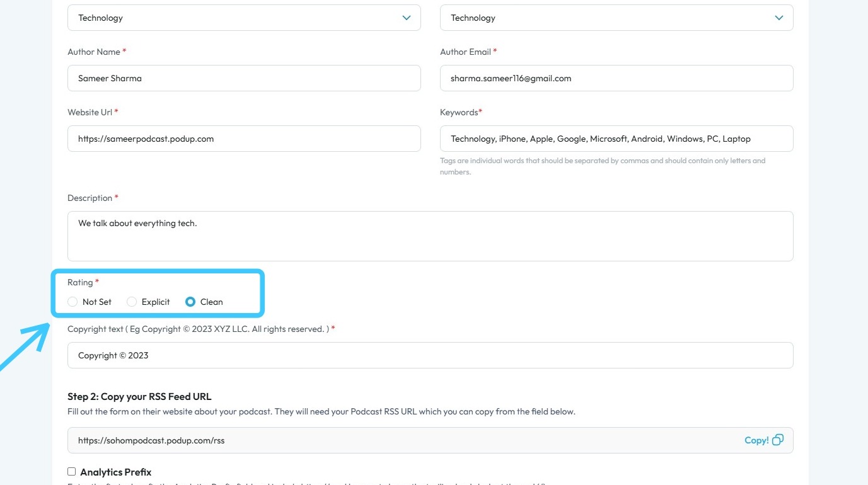Screen dimensions: 868x485
Task: Click the Author Name input field
Action: [x=244, y=78]
